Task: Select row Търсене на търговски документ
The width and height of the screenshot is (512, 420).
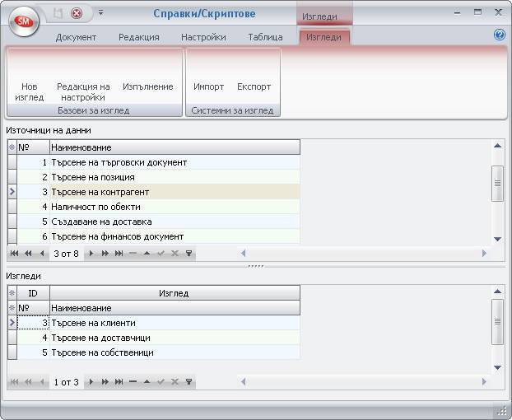Action: tap(158, 162)
